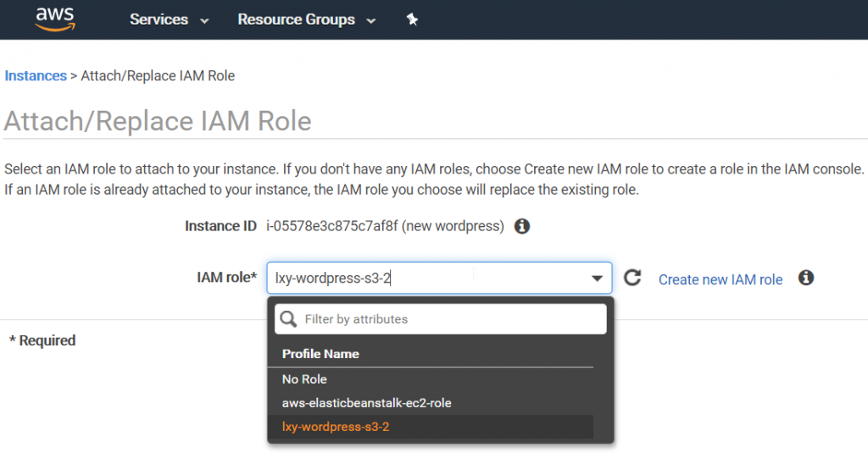Click the instance ID i-05578e3c875c7af8f text
The height and width of the screenshot is (453, 868).
tap(332, 226)
